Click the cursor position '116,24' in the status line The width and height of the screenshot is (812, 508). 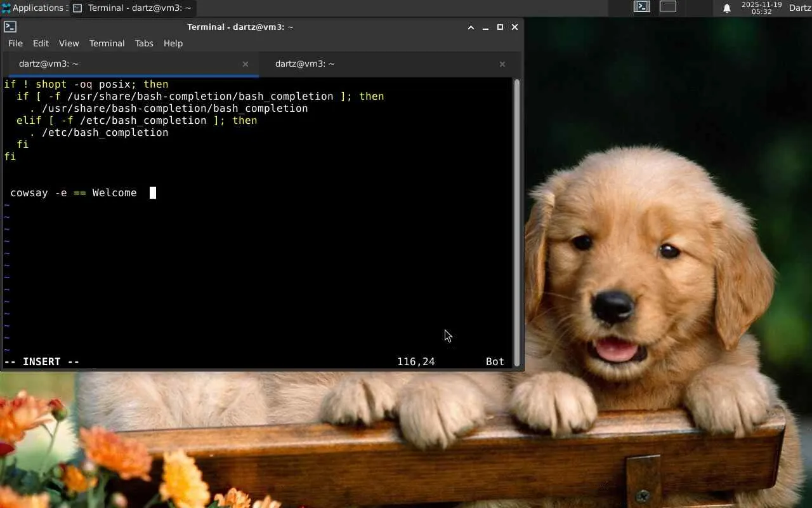pos(416,362)
